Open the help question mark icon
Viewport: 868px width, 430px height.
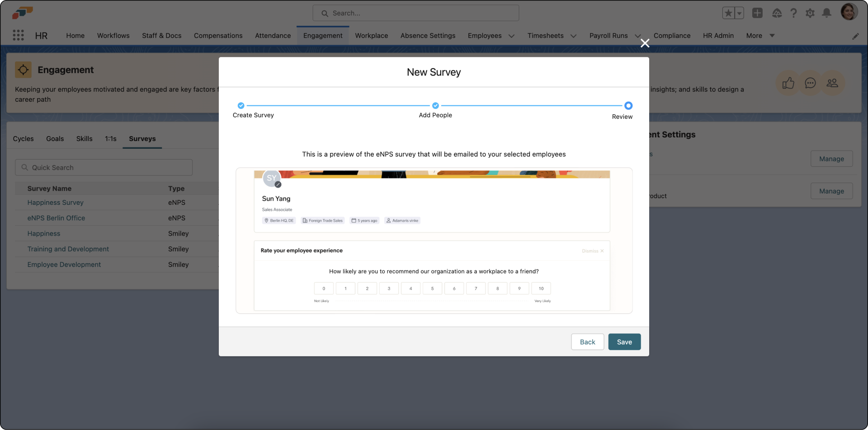click(793, 13)
